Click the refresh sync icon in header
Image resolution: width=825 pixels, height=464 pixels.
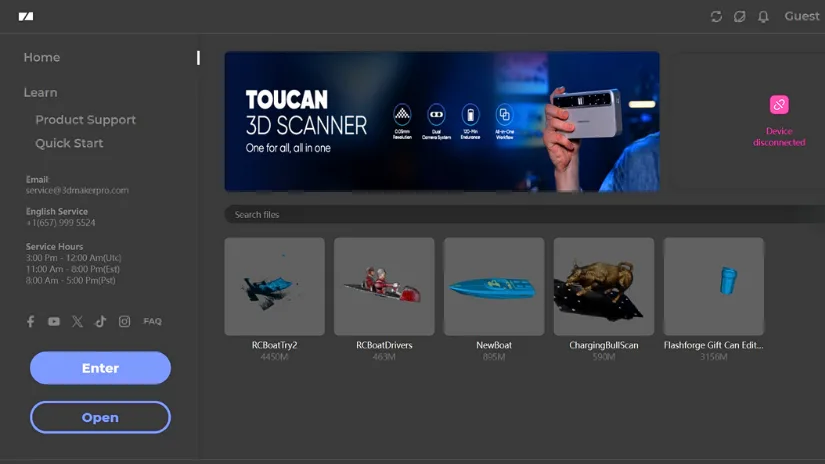point(716,16)
